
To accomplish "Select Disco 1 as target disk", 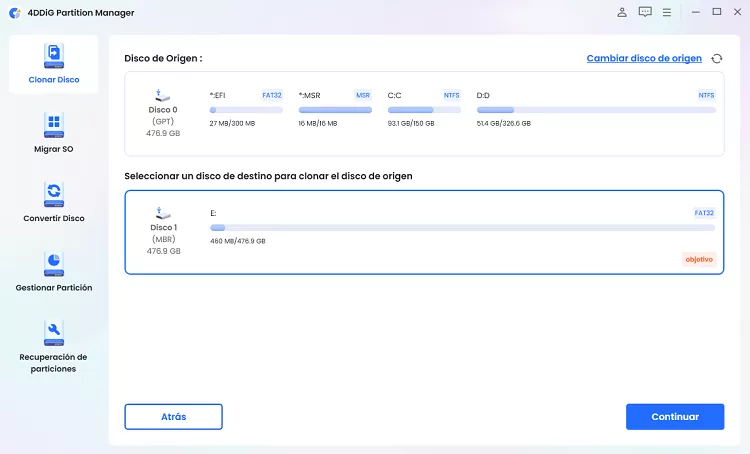I will [x=423, y=232].
